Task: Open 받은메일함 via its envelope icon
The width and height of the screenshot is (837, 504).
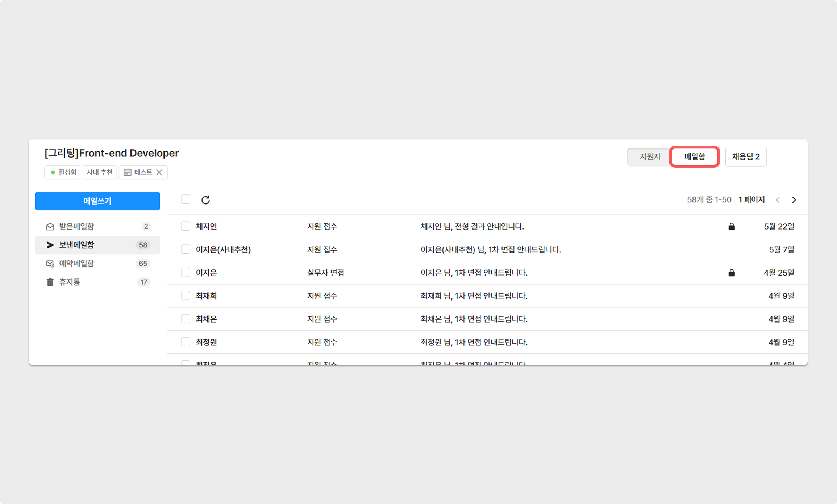Action: (x=50, y=227)
